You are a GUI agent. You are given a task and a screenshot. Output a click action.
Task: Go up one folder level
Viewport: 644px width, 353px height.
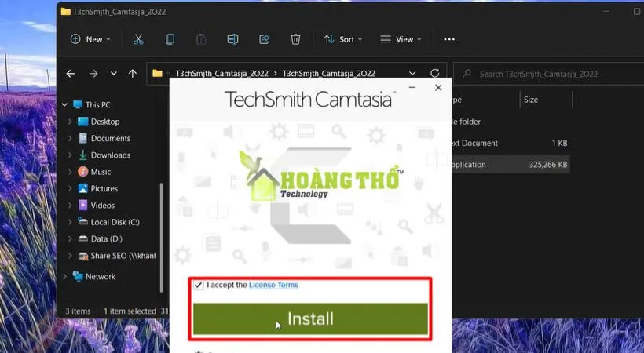coord(132,74)
